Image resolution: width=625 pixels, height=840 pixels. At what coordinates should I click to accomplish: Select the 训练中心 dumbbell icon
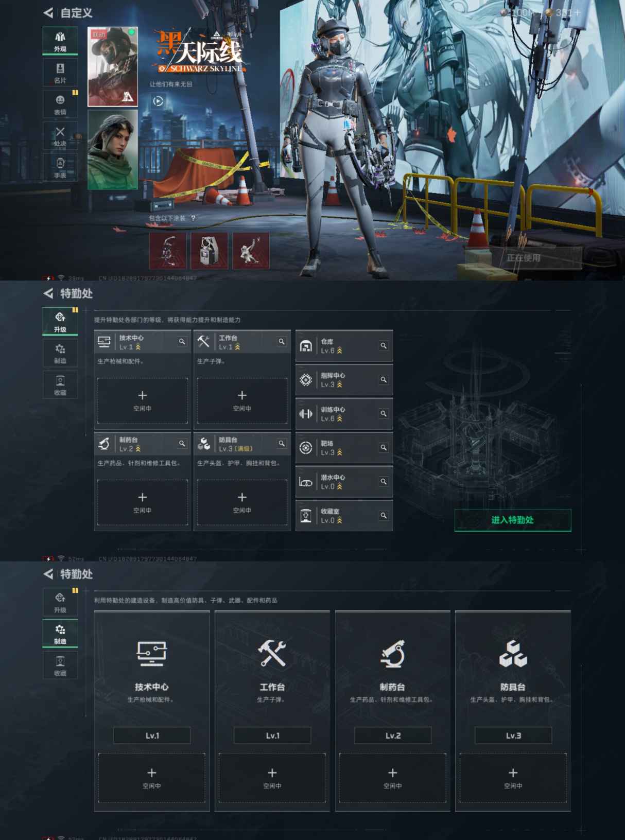(306, 414)
